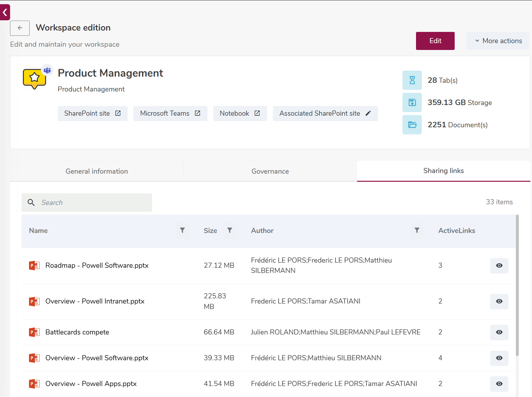532x397 pixels.
Task: Click the 39.33 MB size value
Action: pyautogui.click(x=219, y=358)
